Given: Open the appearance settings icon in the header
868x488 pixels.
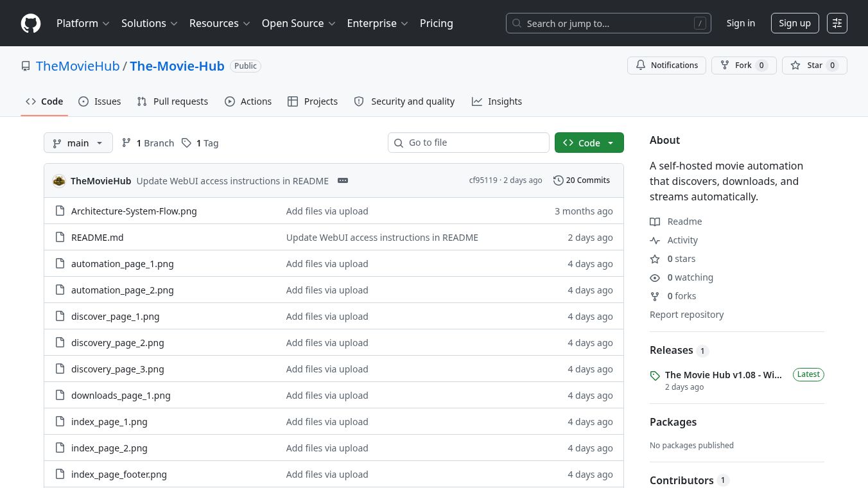Looking at the screenshot, I should tap(837, 23).
